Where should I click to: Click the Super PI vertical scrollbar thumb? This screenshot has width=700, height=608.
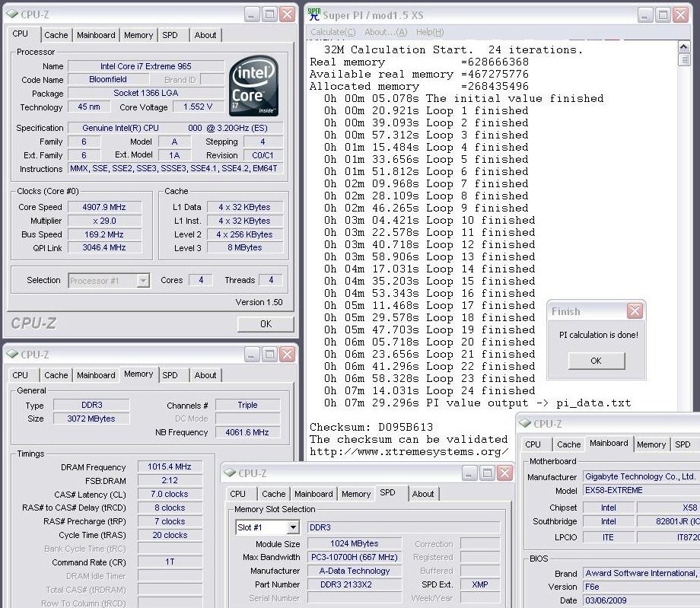coord(684,59)
